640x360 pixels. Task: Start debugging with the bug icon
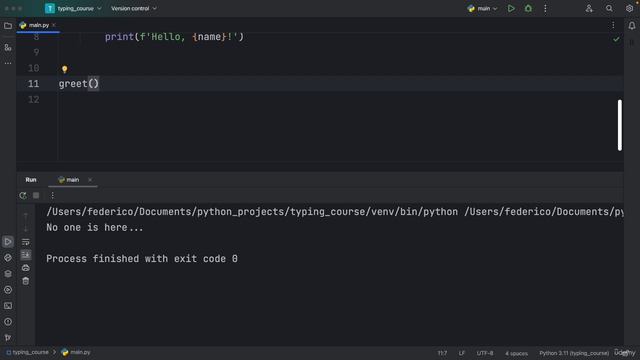click(528, 9)
